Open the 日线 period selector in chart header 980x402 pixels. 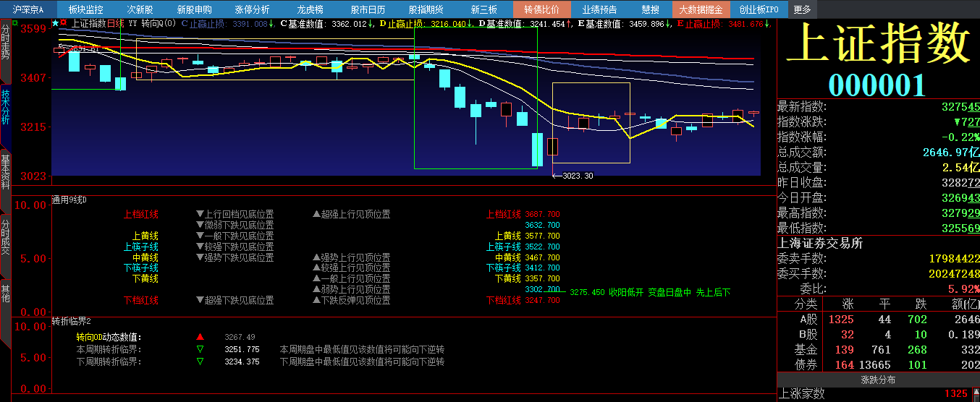[115, 23]
